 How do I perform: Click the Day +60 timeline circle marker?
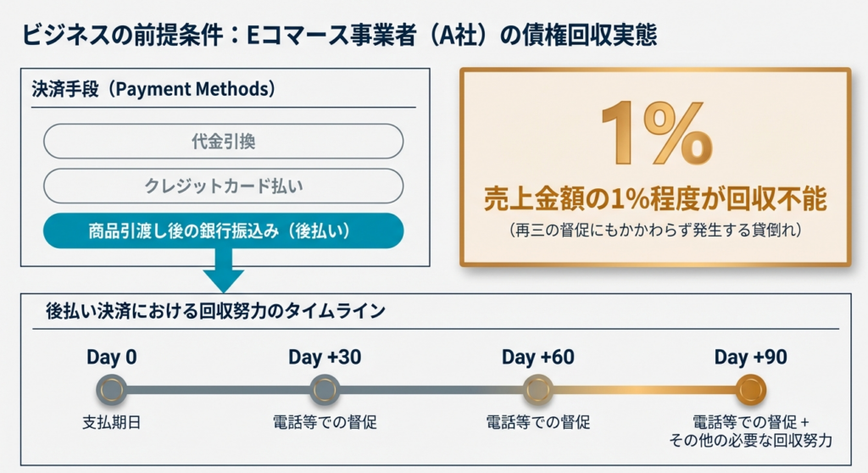click(x=537, y=390)
